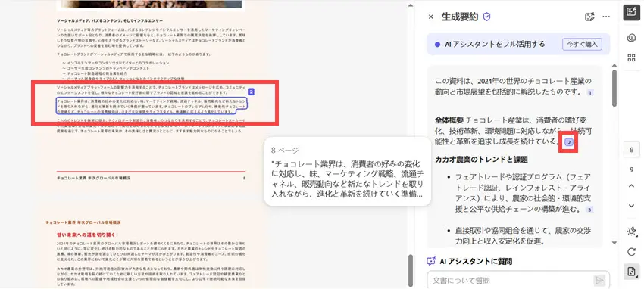Toggle the dark mode display icon
The height and width of the screenshot is (289, 644).
[x=631, y=232]
